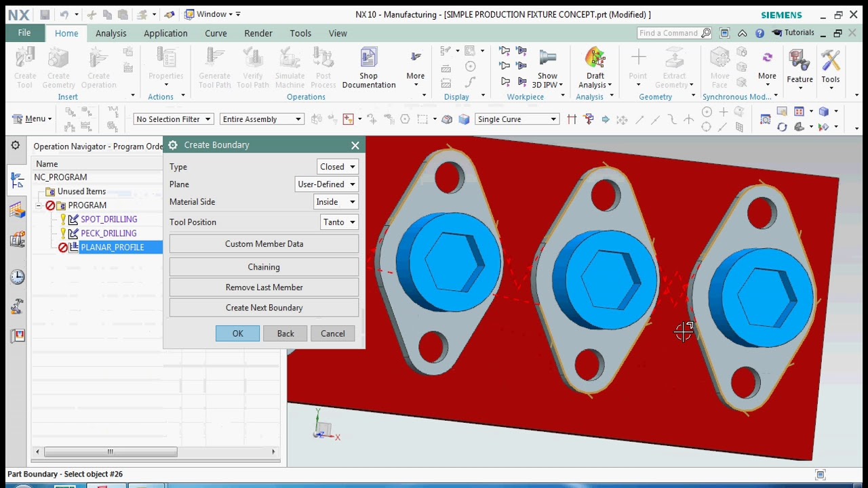Open the Operation Navigator sidebar tab icon
Viewport: 868px width, 488px height.
(17, 180)
